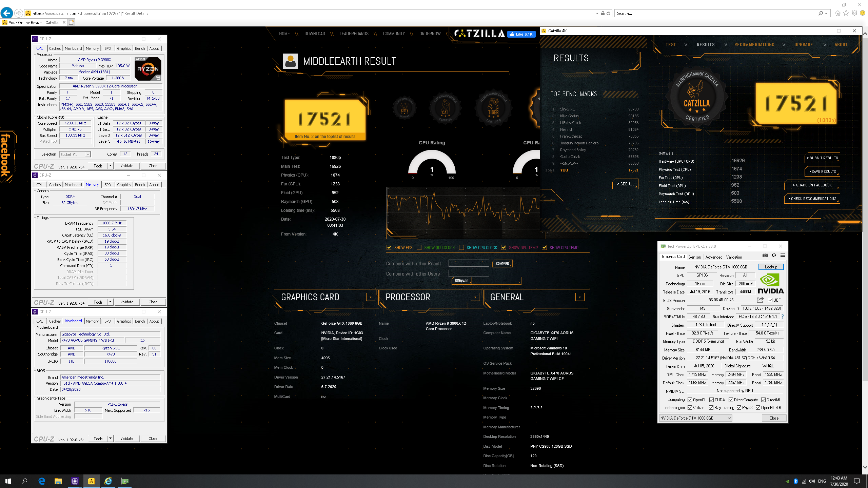Click the GPU-Z taskbar icon
The height and width of the screenshot is (488, 868).
pyautogui.click(x=125, y=481)
